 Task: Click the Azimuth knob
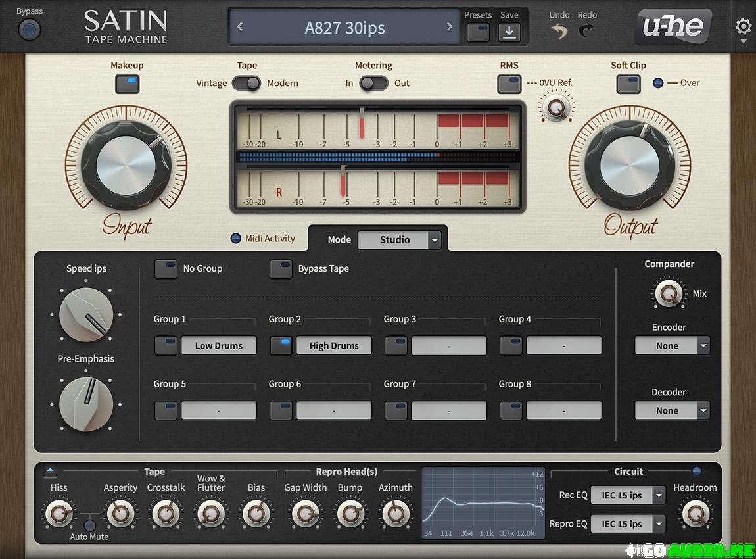(395, 513)
